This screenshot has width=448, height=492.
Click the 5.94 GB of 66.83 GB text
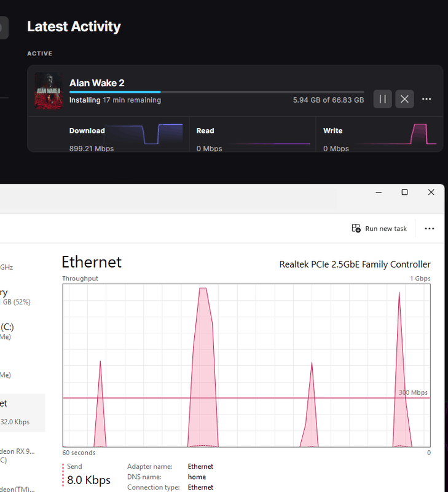pyautogui.click(x=328, y=100)
